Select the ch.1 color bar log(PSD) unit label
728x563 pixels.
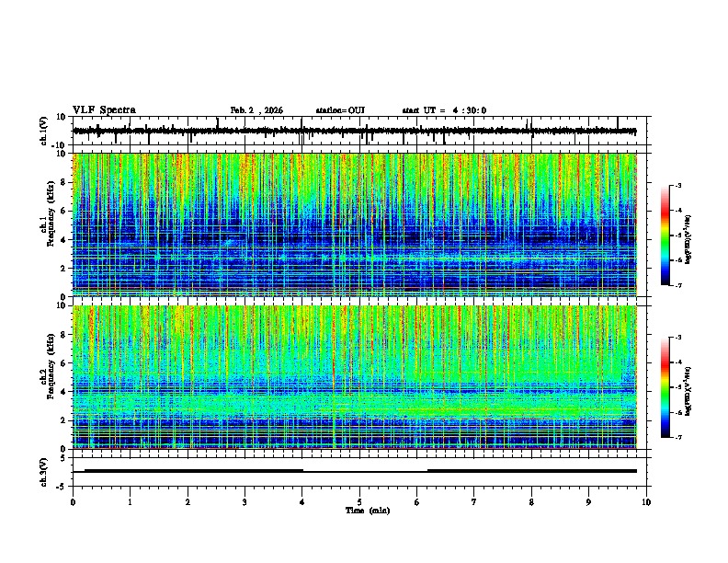[688, 239]
